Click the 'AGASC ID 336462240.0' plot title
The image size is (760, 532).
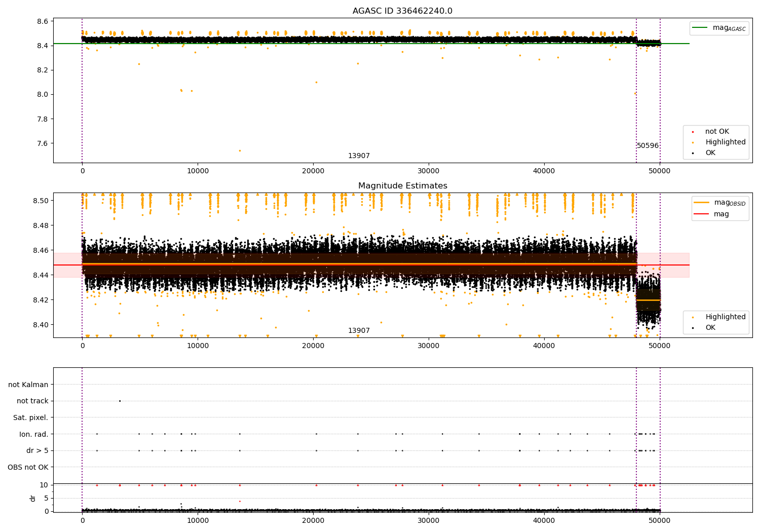[x=402, y=11]
